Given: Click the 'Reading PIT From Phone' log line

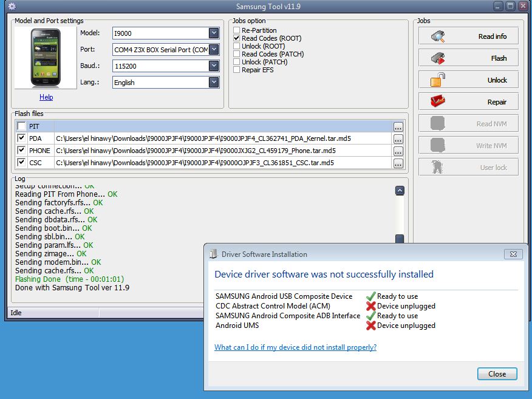Looking at the screenshot, I should 66,194.
